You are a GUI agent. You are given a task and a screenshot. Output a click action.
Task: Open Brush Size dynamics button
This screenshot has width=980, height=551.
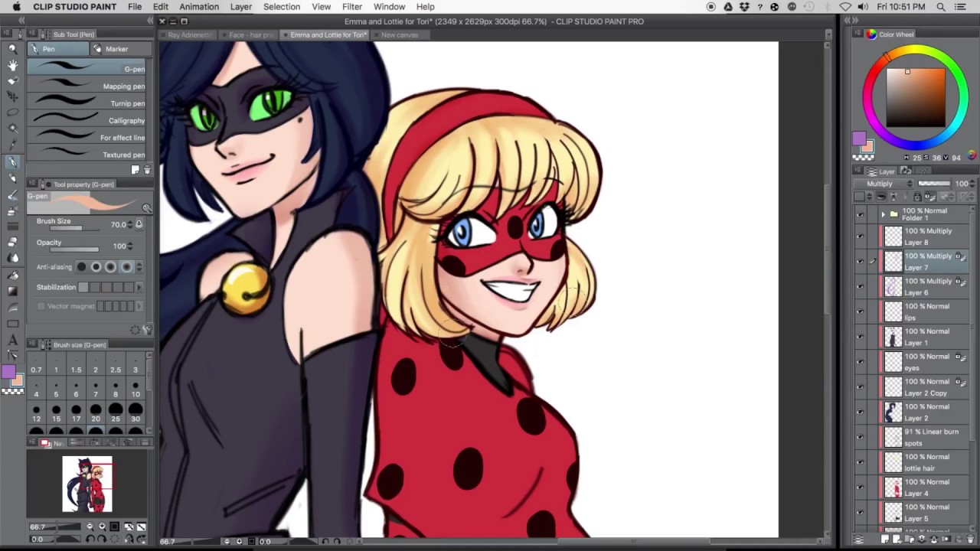pos(139,225)
